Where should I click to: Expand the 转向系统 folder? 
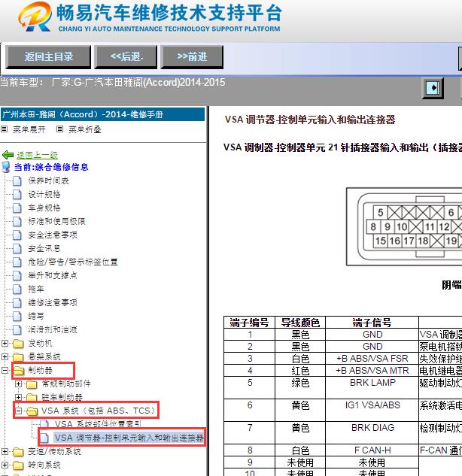click(x=5, y=465)
